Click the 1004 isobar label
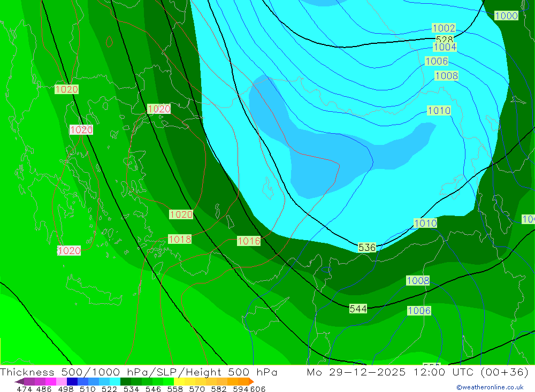 tap(445, 47)
